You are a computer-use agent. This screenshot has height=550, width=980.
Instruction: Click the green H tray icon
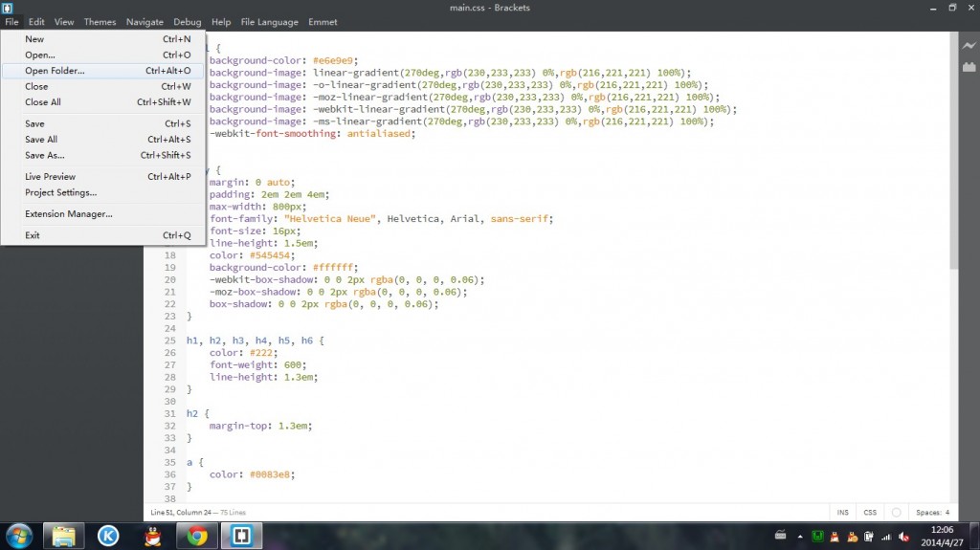pos(817,537)
